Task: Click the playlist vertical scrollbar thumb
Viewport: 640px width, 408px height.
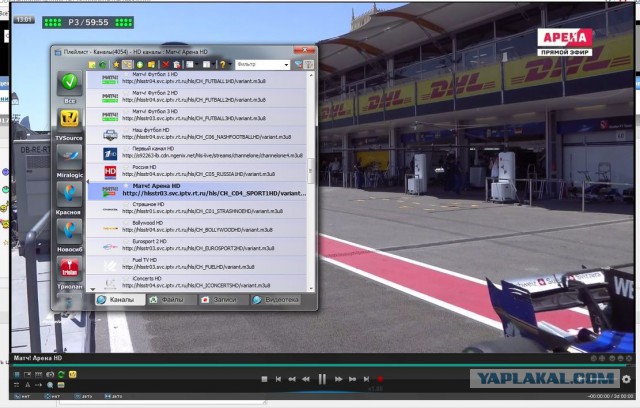Action: tap(311, 171)
